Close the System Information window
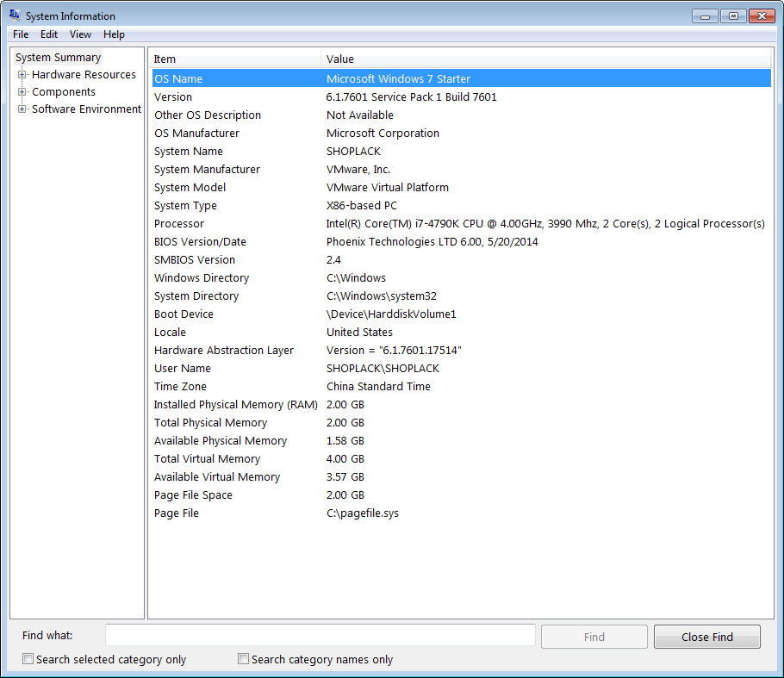Image resolution: width=784 pixels, height=678 pixels. click(x=762, y=16)
